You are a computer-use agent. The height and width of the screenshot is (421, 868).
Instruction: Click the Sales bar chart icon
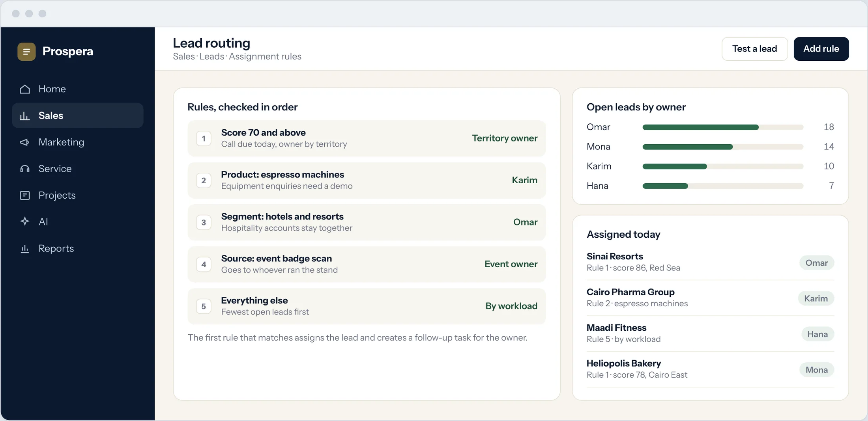tap(25, 115)
